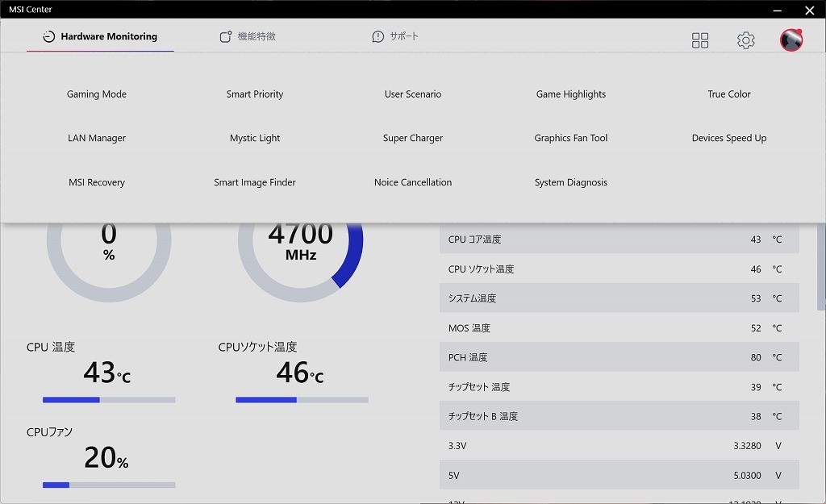Select 3.3V voltage row
826x504 pixels.
(619, 446)
